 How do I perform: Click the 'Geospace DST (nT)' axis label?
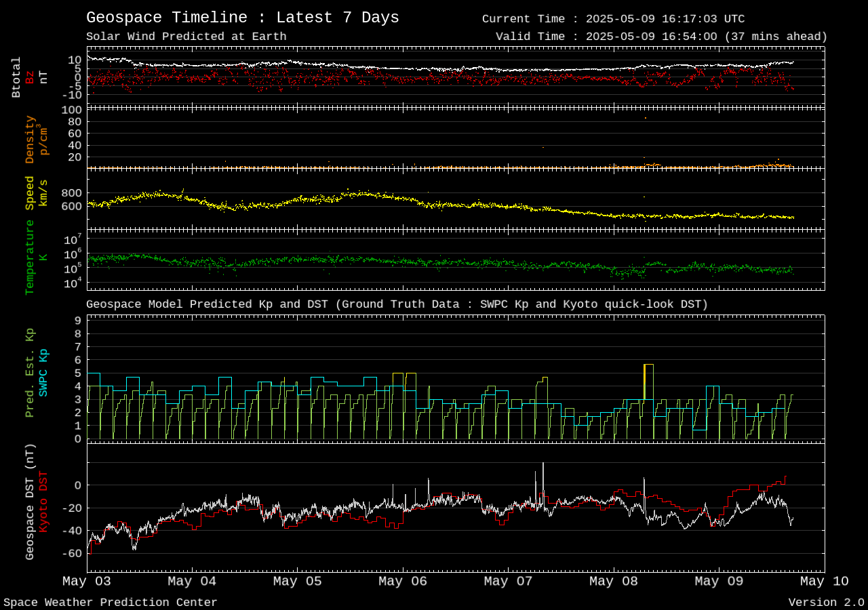coord(30,502)
